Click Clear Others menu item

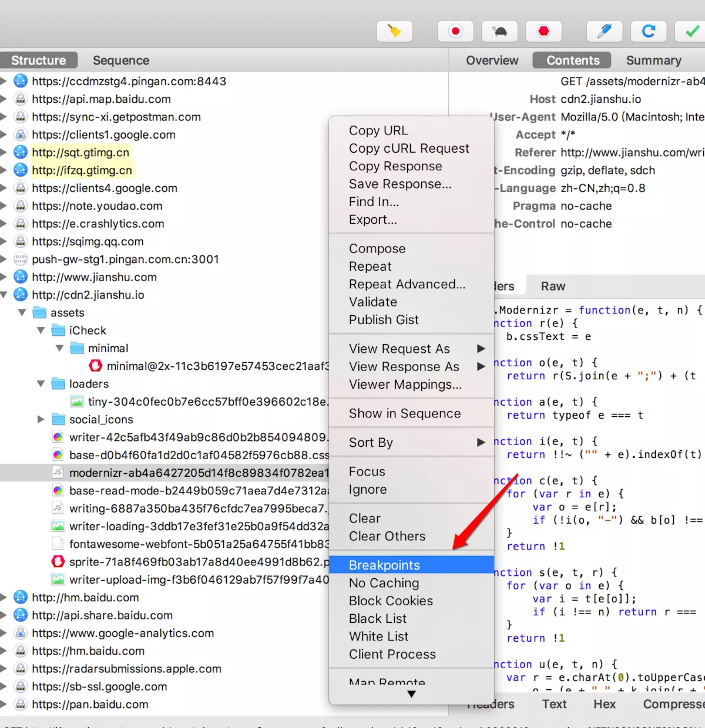tap(411, 537)
